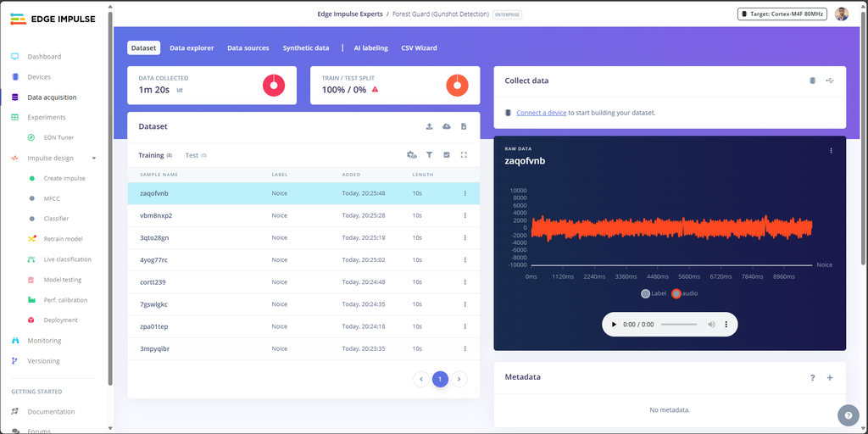The width and height of the screenshot is (868, 434).
Task: Switch to the Data sources tab
Action: tap(248, 48)
